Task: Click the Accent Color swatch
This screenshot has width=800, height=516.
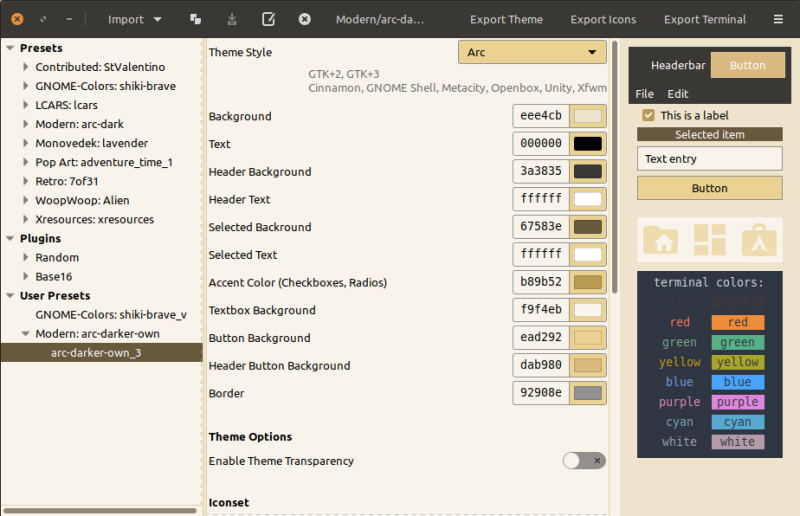Action: [x=588, y=283]
